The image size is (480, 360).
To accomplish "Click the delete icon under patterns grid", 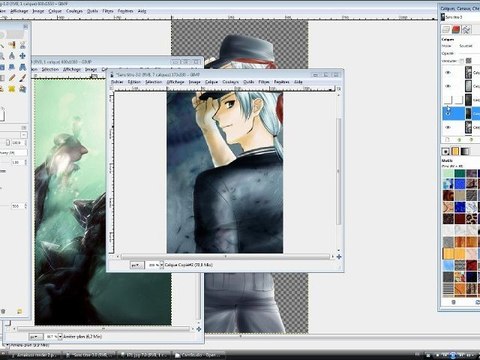I will [453, 302].
